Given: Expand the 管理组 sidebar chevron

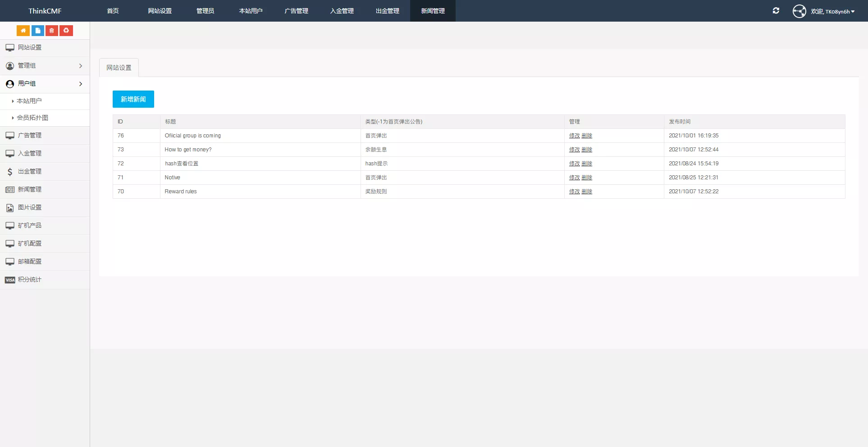Looking at the screenshot, I should 81,66.
